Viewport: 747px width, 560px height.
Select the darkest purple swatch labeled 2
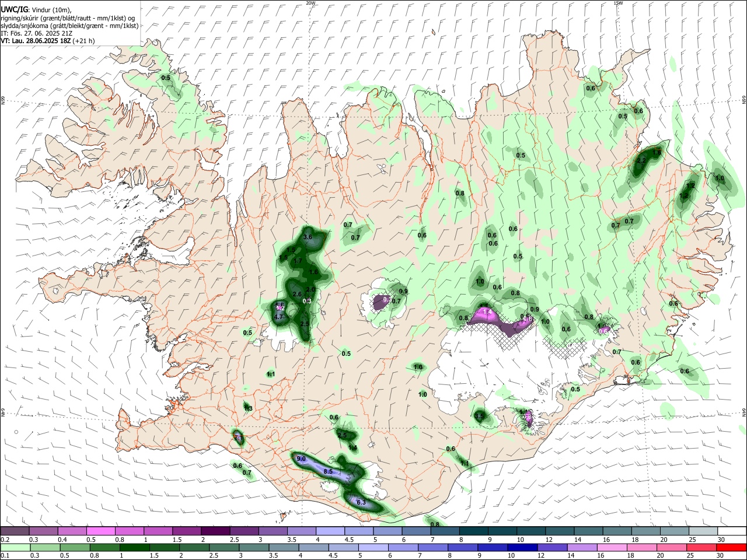(215, 531)
